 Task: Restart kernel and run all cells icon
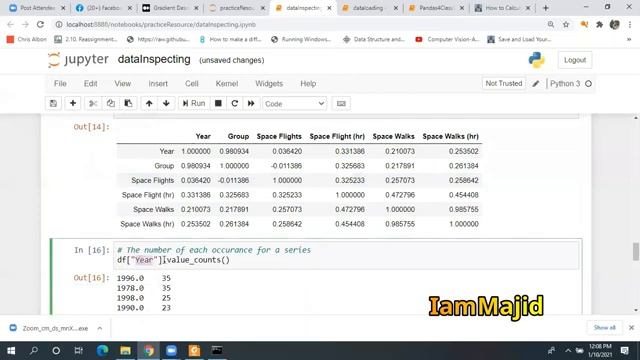tap(251, 104)
